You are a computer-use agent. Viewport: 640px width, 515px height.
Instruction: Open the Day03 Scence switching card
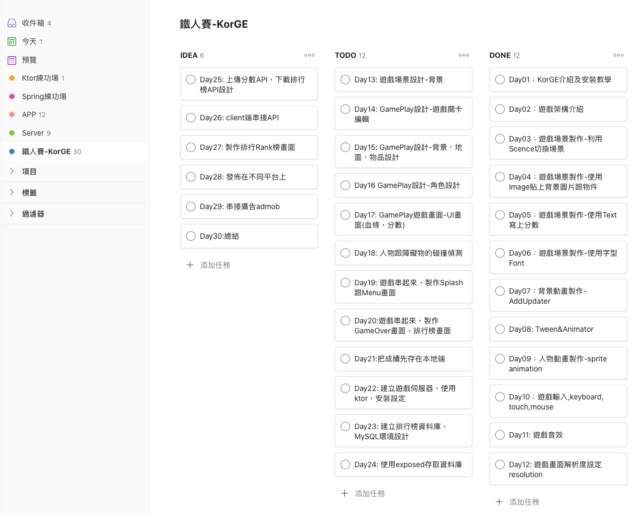click(x=558, y=143)
